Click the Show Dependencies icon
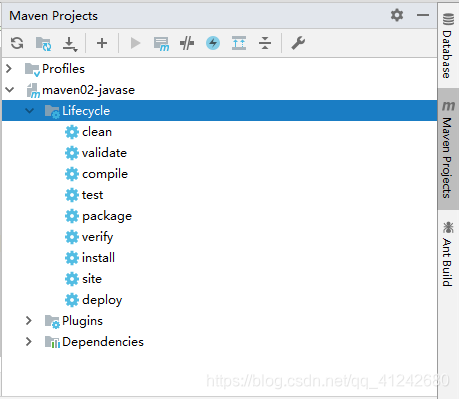459x399 pixels. click(x=239, y=43)
